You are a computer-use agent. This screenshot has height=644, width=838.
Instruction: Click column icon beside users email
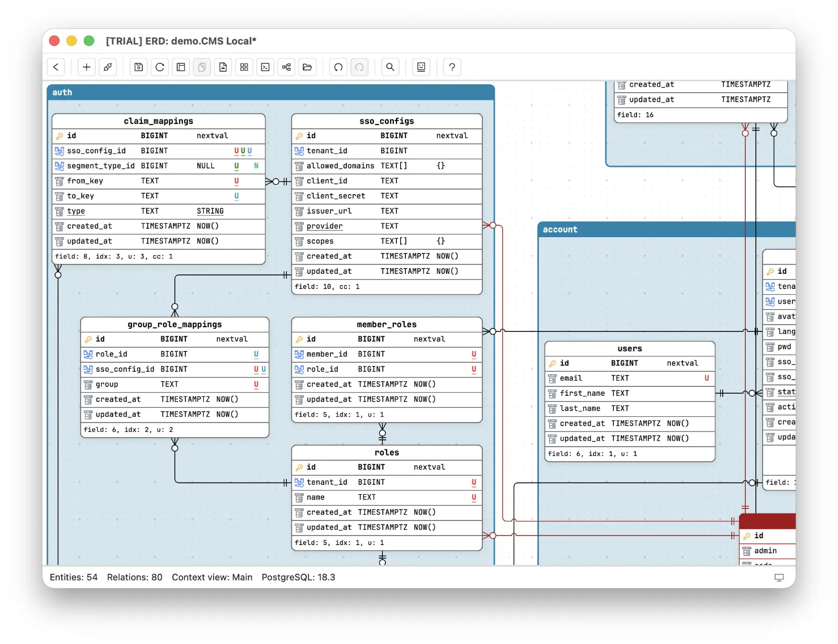[553, 379]
